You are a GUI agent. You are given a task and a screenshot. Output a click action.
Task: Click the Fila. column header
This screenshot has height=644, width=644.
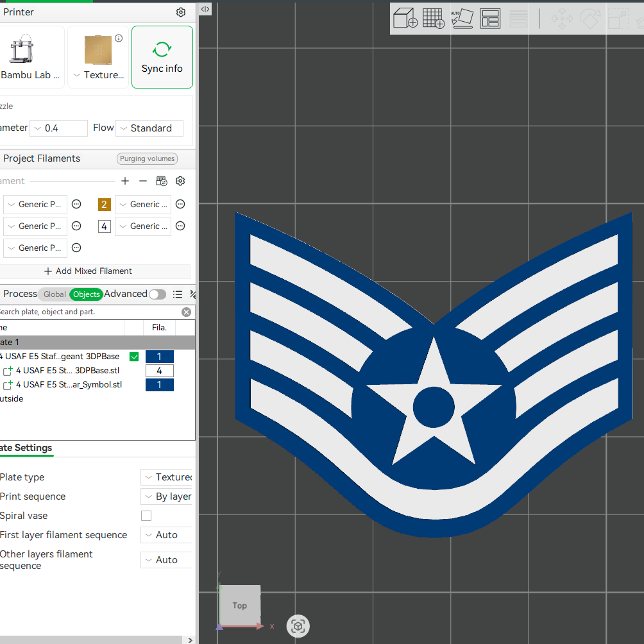(x=159, y=328)
